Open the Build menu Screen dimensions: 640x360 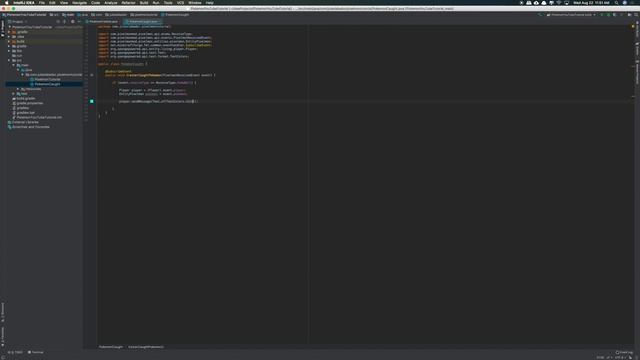click(144, 2)
